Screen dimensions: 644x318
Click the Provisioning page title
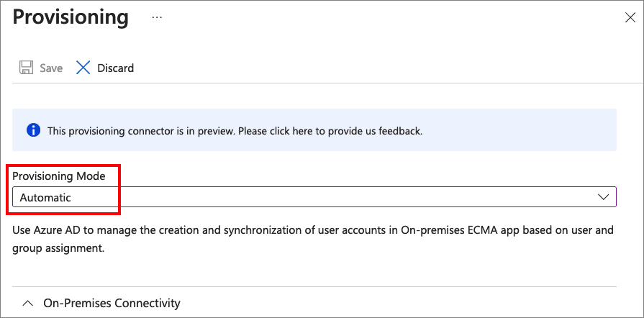coord(71,17)
